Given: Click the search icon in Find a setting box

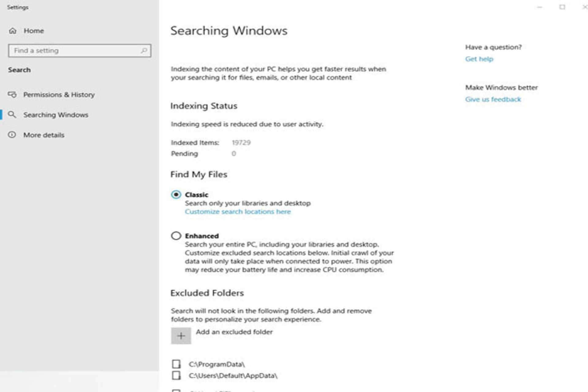Looking at the screenshot, I should click(144, 50).
